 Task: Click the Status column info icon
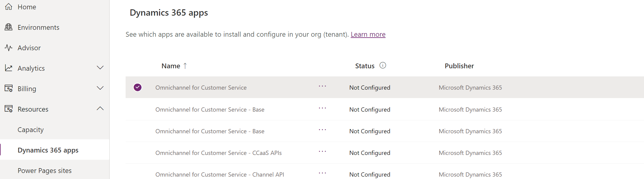[x=383, y=65]
